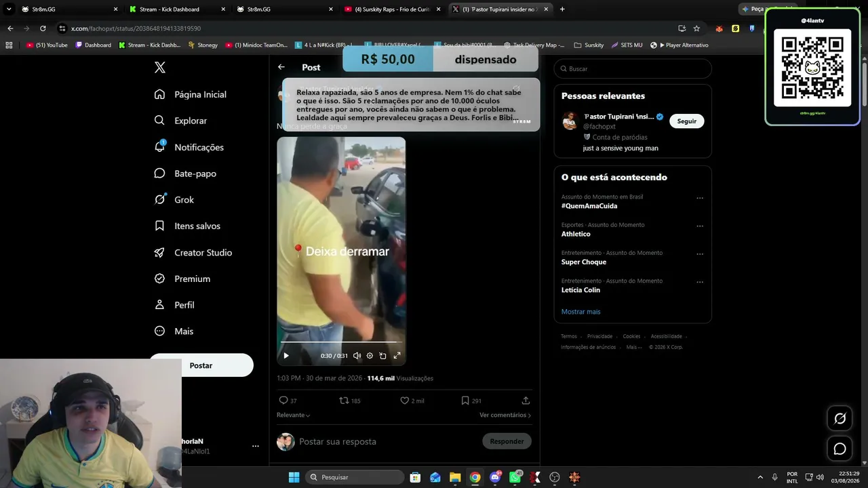
Task: Open the floating messages chat button
Action: (x=840, y=449)
